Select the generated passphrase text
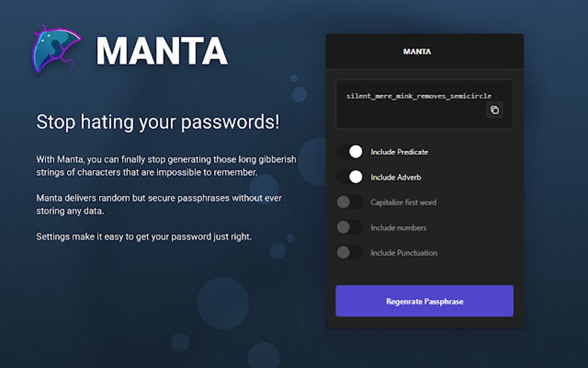Image resolution: width=588 pixels, height=368 pixels. pyautogui.click(x=419, y=95)
